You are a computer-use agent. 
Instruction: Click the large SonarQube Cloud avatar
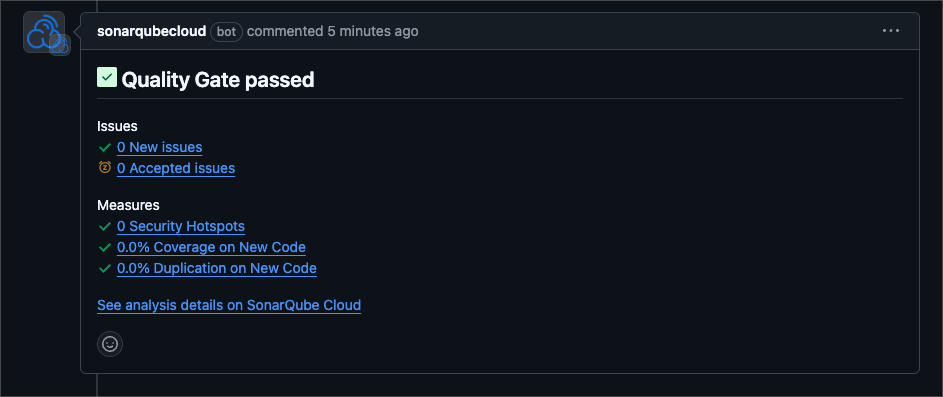44,32
